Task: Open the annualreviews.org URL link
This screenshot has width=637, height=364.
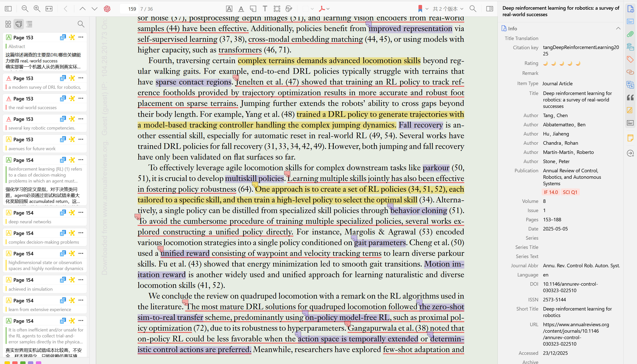Action: 576,334
